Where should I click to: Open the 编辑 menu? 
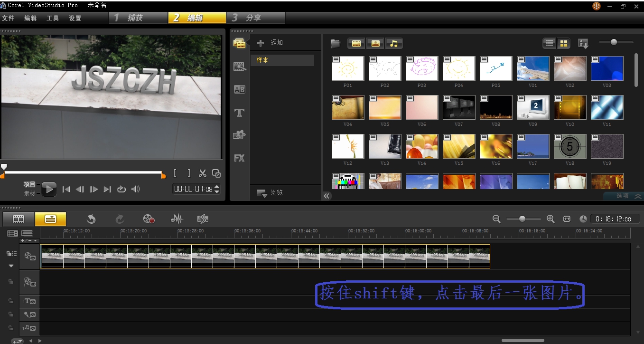[30, 18]
